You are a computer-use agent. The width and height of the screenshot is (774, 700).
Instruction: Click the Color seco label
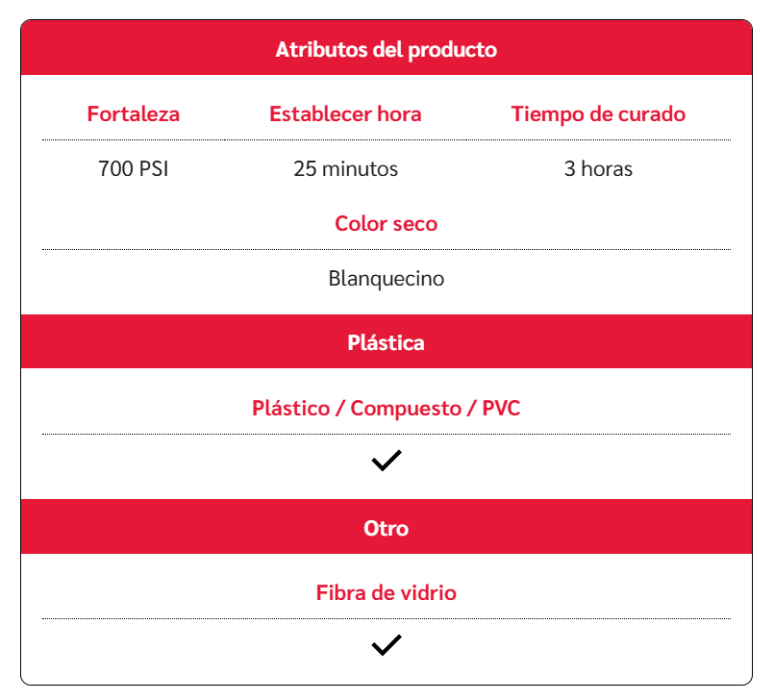click(386, 223)
